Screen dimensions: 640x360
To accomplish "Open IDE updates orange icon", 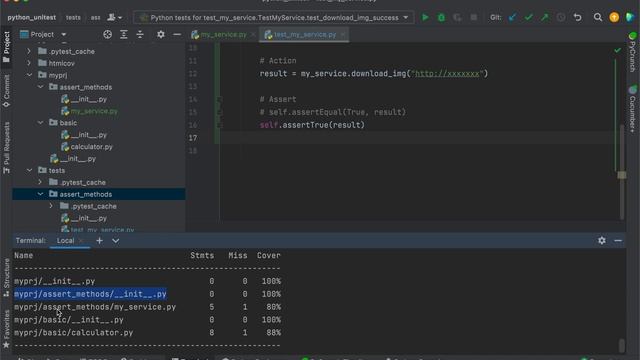I will tap(614, 18).
